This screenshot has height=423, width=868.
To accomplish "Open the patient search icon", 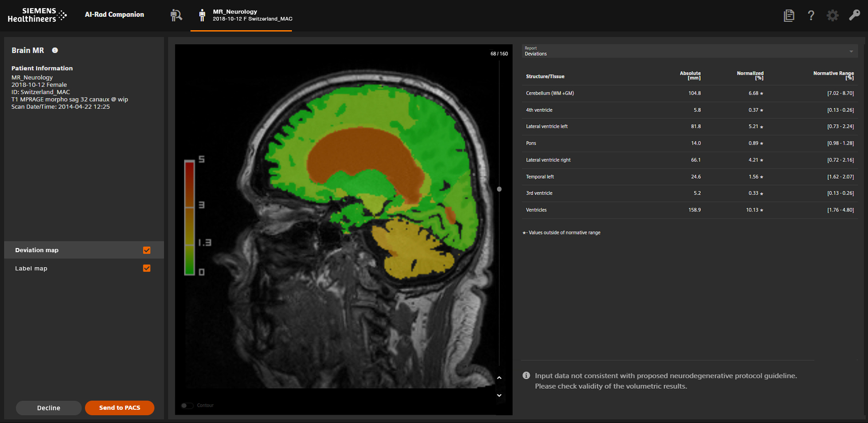I will coord(176,15).
